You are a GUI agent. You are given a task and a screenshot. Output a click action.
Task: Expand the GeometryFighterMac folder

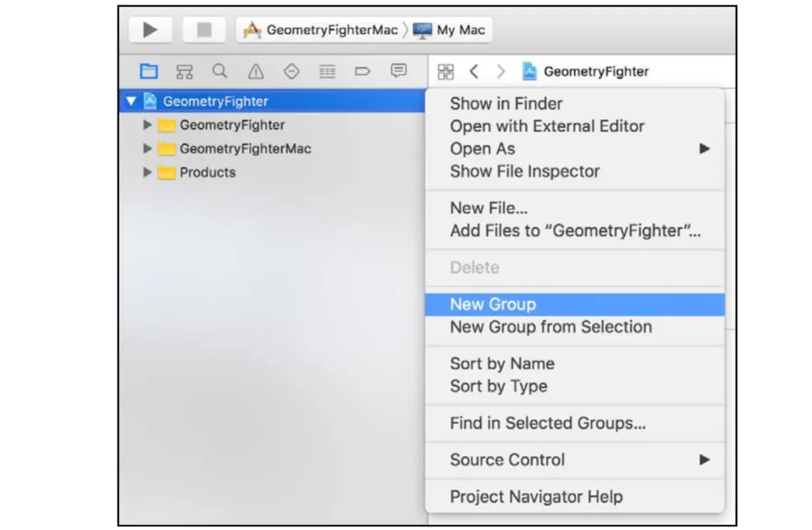coord(147,148)
